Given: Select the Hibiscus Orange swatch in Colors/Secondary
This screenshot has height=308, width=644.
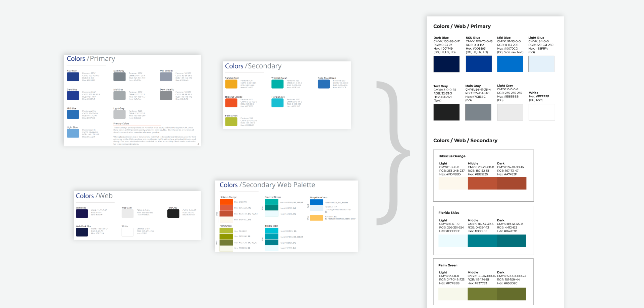Looking at the screenshot, I should coord(231,103).
